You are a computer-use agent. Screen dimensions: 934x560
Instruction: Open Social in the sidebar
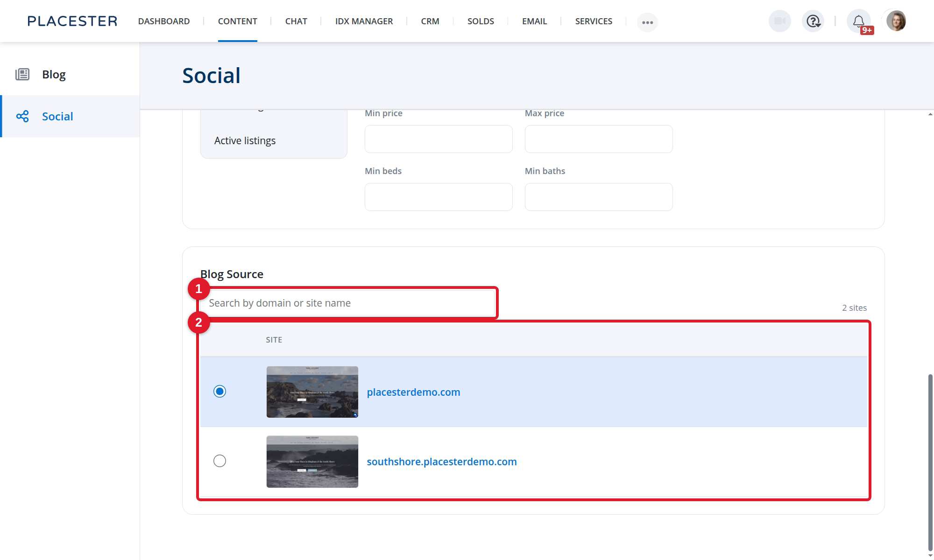pyautogui.click(x=70, y=116)
